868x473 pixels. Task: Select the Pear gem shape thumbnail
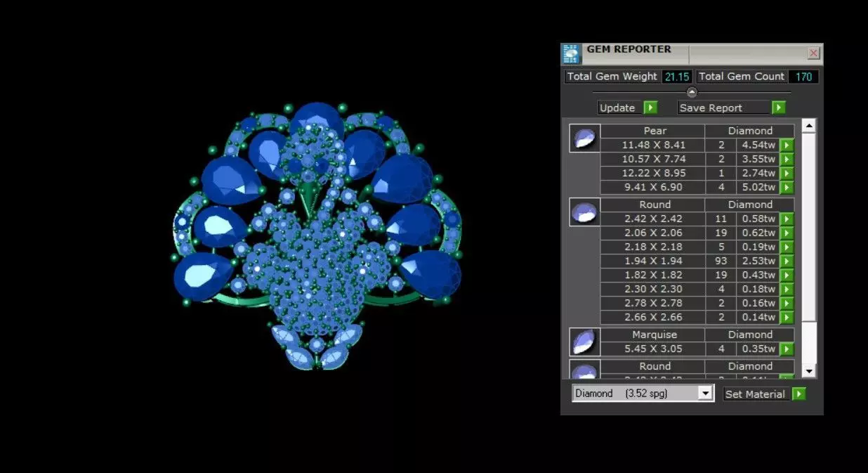(585, 138)
